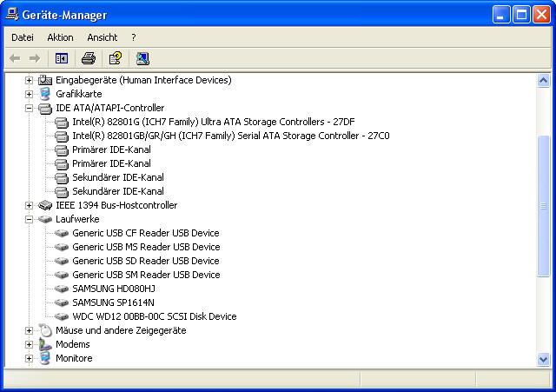Viewport: 556px width, 392px height.
Task: Click the scrollbar up arrow
Action: 543,81
